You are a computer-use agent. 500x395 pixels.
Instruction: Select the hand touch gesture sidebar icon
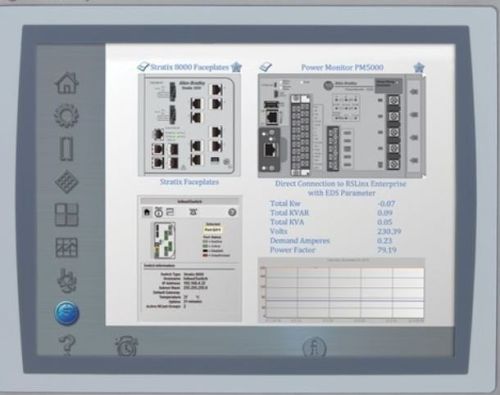pos(67,280)
